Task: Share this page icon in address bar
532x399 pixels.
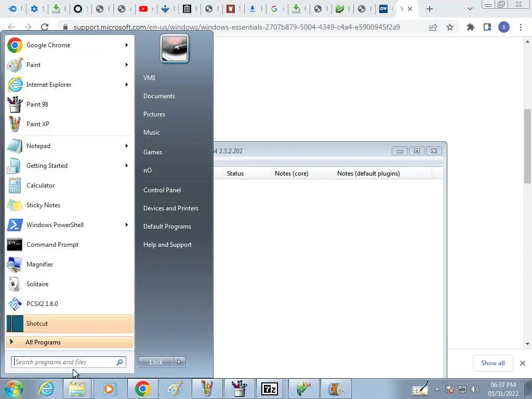Action: tap(433, 27)
